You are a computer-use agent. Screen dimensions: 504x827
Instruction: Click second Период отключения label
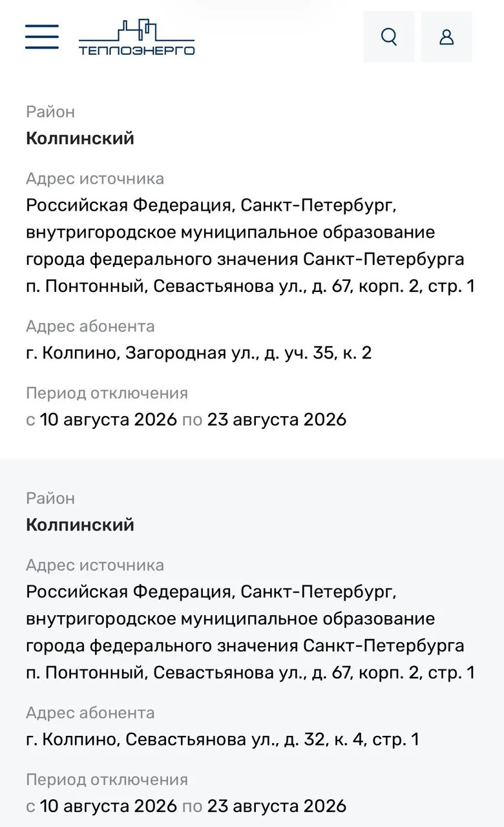[107, 779]
